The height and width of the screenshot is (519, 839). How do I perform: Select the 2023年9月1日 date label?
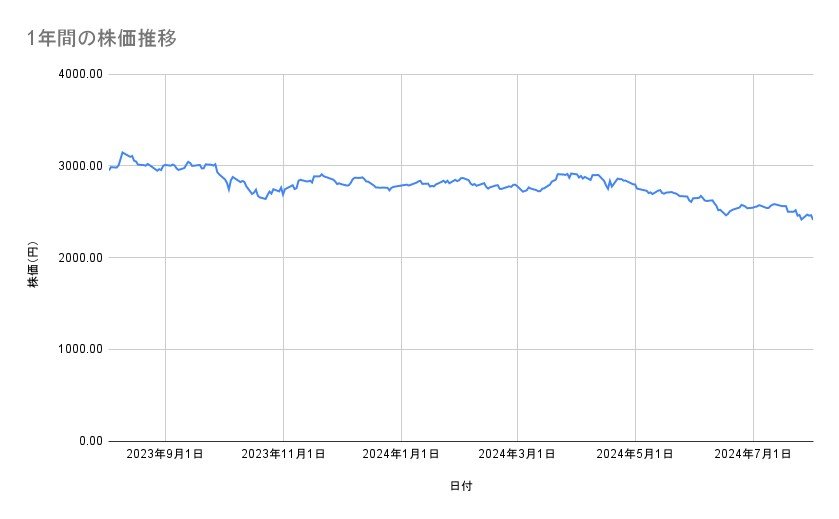click(x=166, y=455)
